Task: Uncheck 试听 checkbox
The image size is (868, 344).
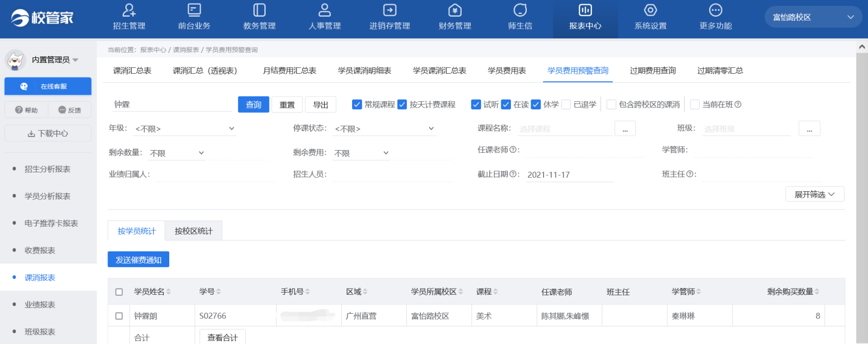Action: [476, 105]
